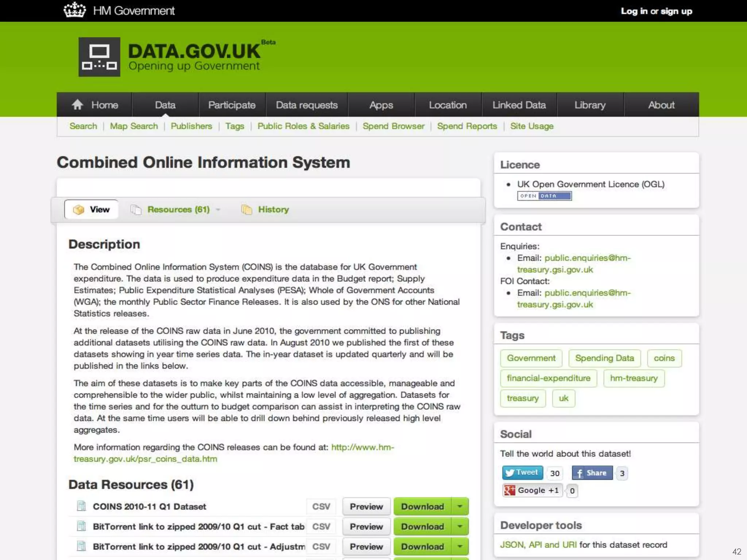Expand the Download options for the Fact tab row
Screen dimensions: 747x560
click(460, 526)
